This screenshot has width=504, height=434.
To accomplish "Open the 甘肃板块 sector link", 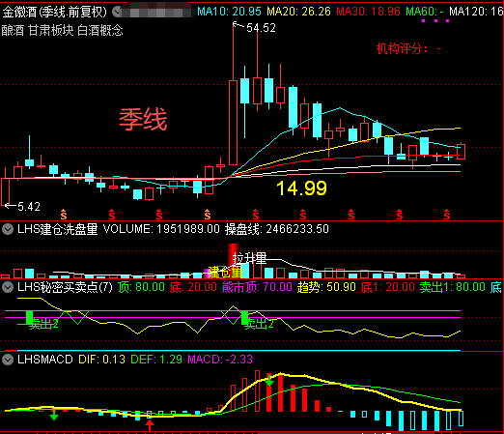I will click(x=51, y=31).
